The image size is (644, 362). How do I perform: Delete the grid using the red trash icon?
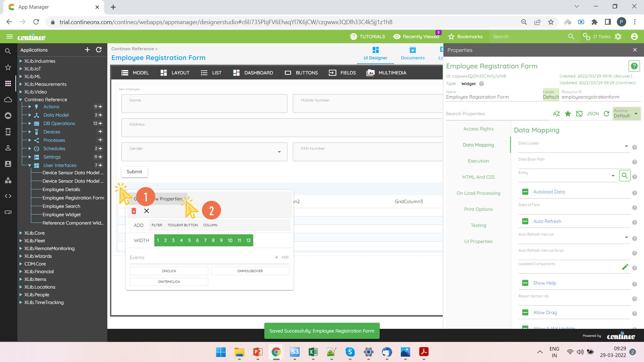[x=134, y=211]
